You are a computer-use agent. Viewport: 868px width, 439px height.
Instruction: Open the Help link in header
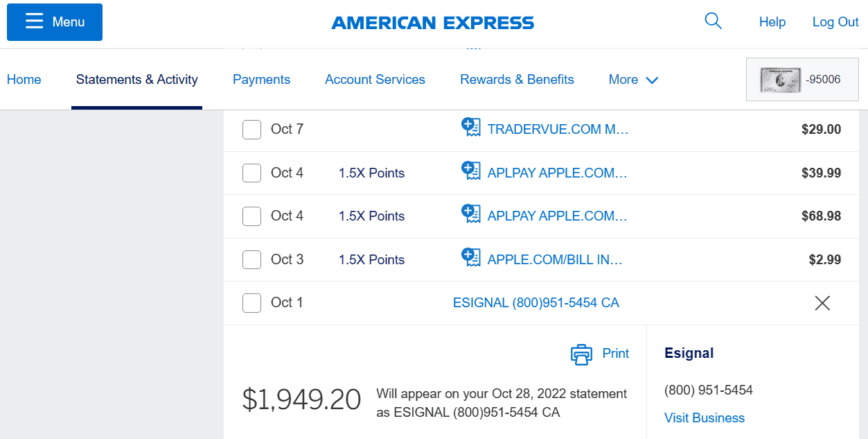(772, 22)
